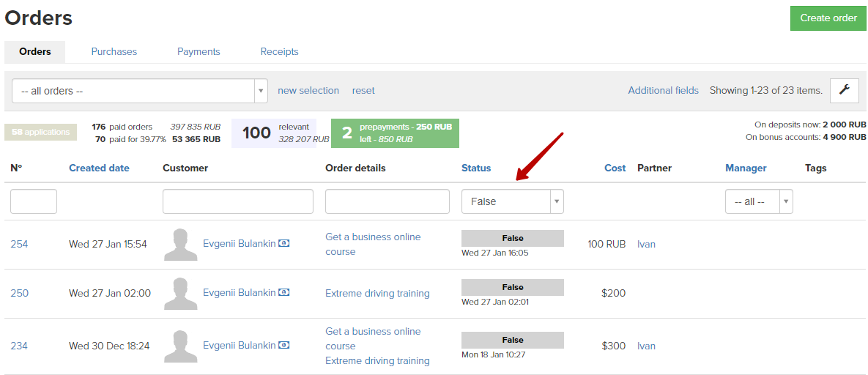Click the money icon beside order 250 customer
Image resolution: width=868 pixels, height=375 pixels.
click(283, 292)
